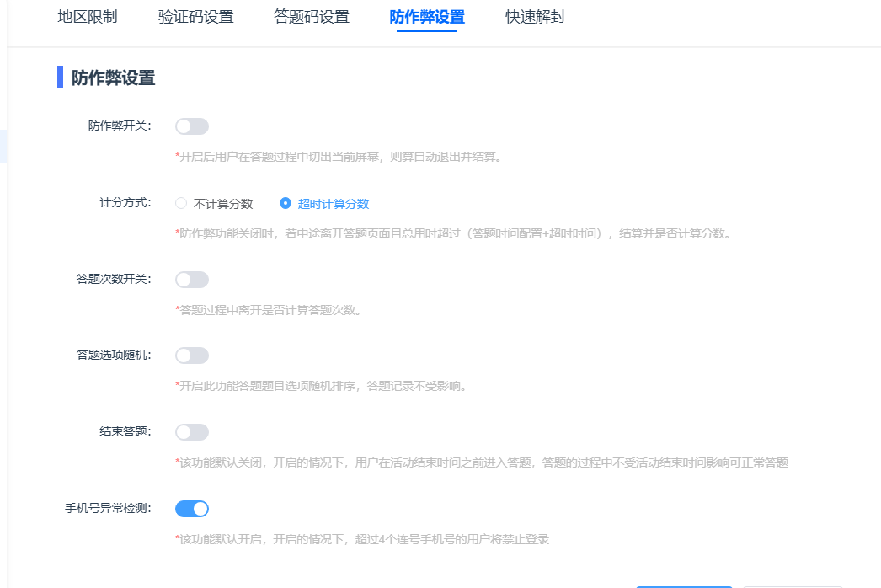This screenshot has width=881, height=588.
Task: Open the 快速解封 tab
Action: tap(535, 17)
